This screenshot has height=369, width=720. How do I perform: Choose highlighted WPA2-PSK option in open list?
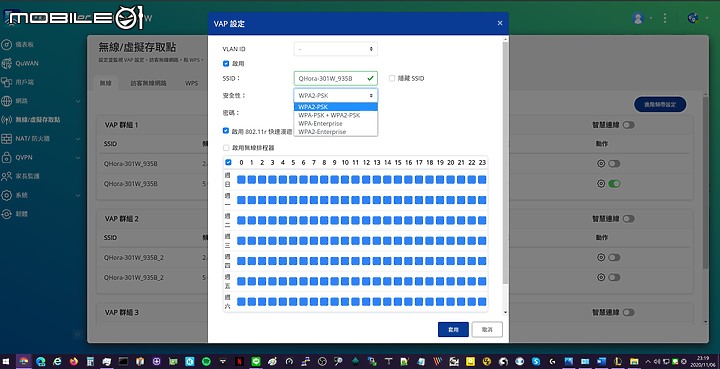[336, 107]
